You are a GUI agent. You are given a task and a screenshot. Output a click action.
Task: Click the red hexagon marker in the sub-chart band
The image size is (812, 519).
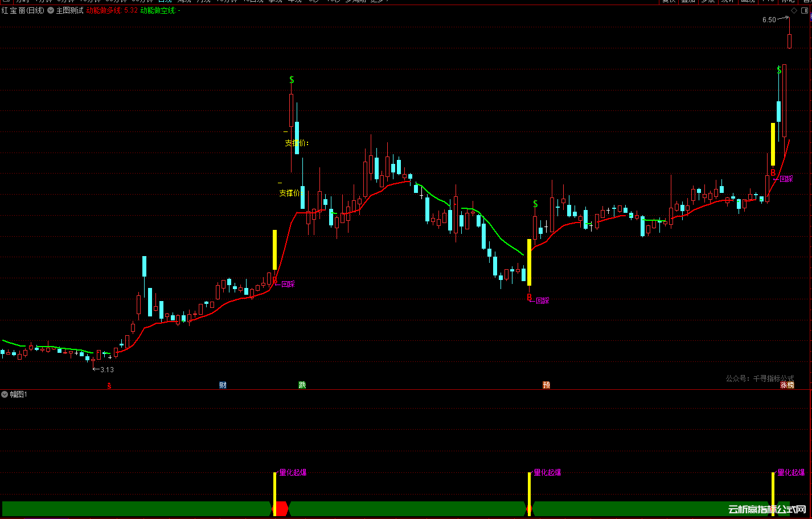pos(281,509)
